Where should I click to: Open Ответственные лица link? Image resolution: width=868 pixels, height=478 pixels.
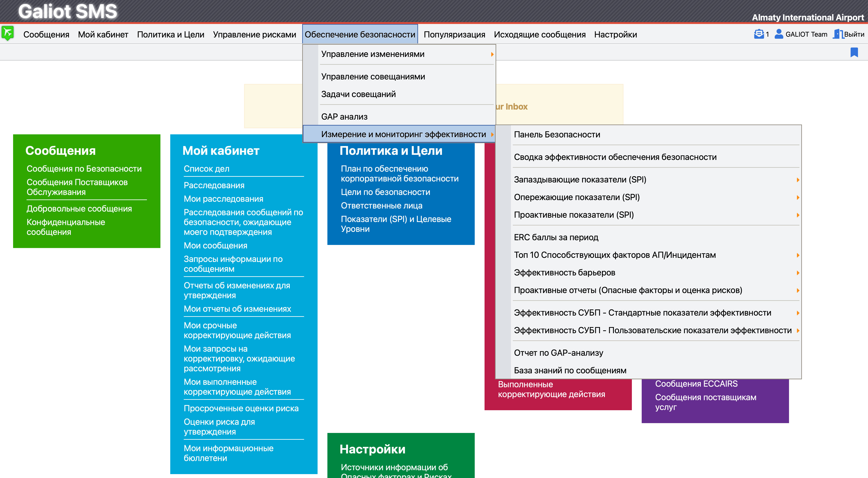381,205
